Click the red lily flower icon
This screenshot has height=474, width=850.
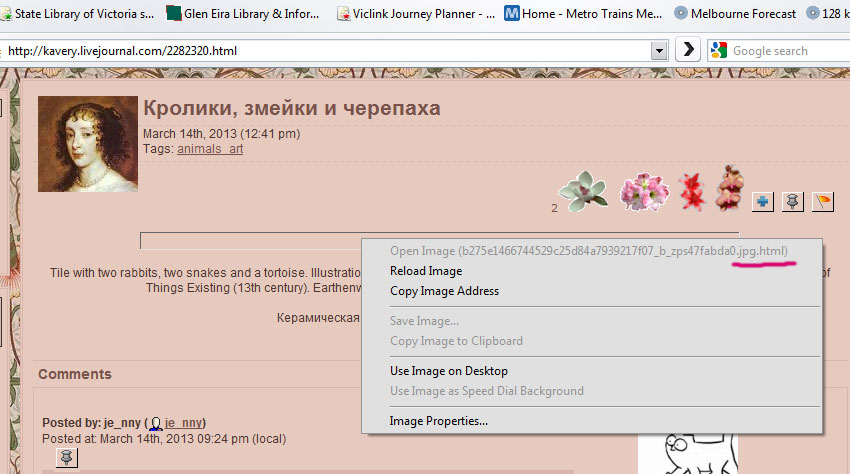pos(692,191)
